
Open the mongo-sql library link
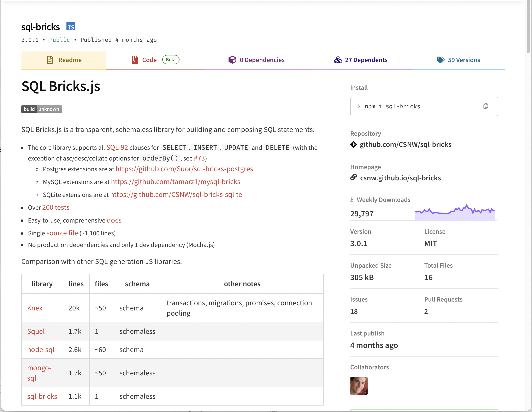[39, 373]
